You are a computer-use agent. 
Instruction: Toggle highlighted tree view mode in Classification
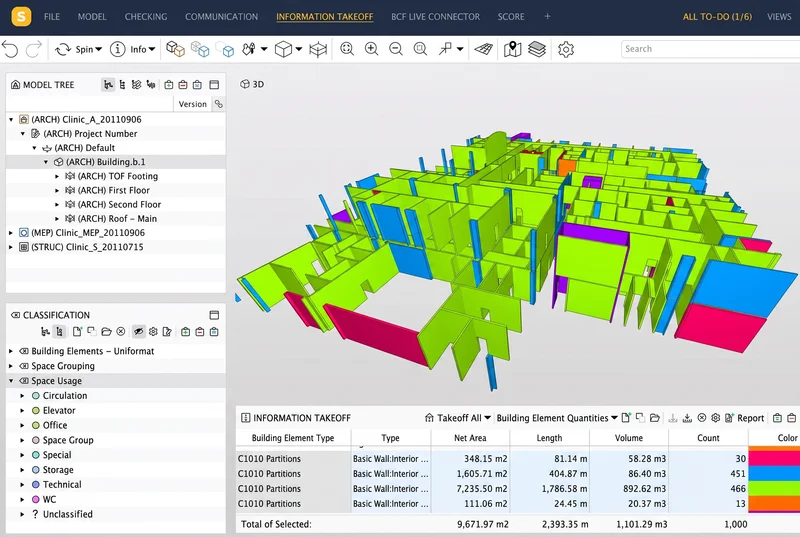tap(60, 331)
